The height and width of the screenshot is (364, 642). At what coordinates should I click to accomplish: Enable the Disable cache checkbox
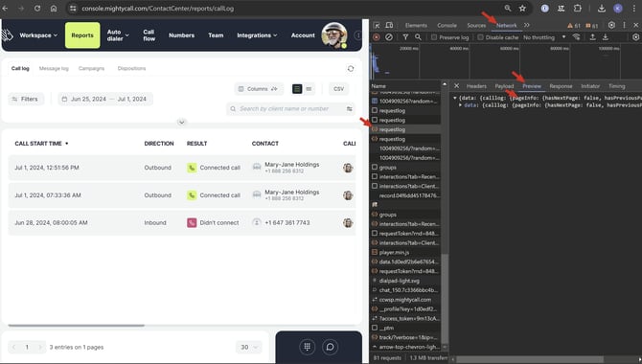481,37
